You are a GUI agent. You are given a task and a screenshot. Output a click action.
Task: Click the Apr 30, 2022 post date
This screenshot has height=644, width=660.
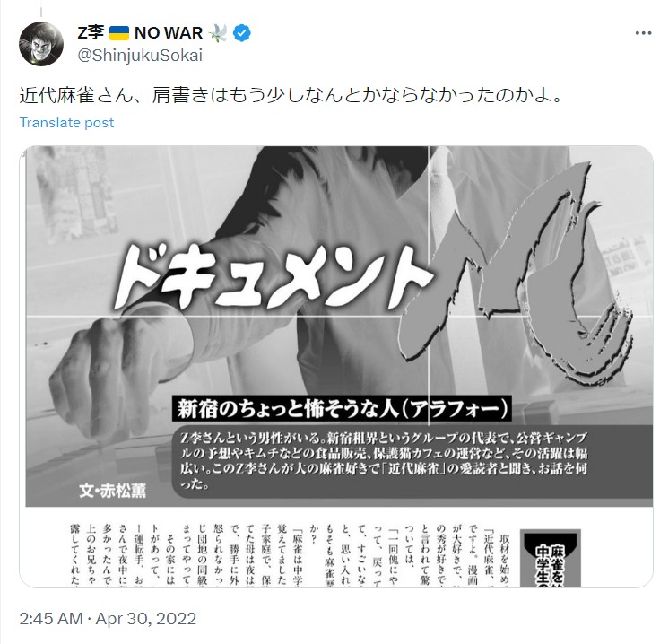(145, 619)
